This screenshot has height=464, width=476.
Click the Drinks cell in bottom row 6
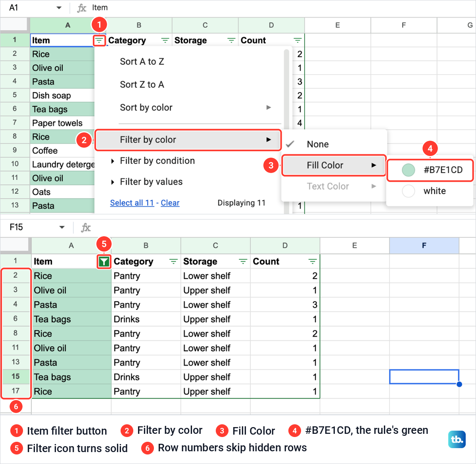click(x=146, y=319)
